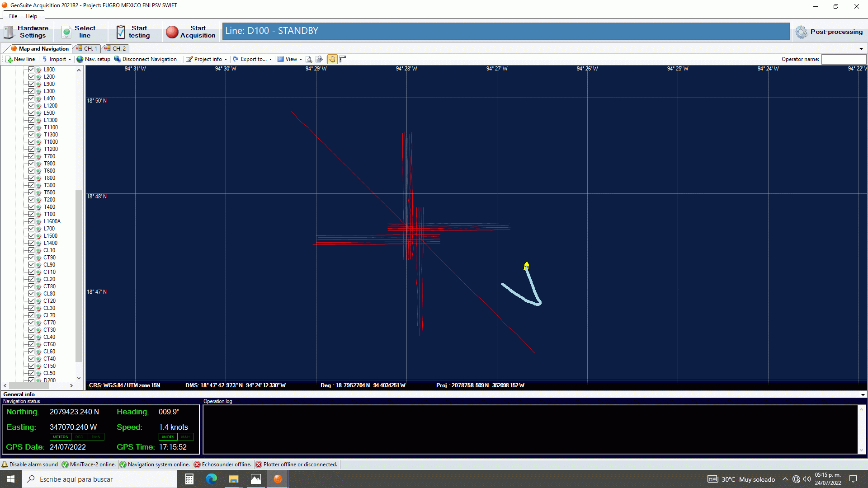
Task: Open Nav. setup
Action: tap(93, 59)
